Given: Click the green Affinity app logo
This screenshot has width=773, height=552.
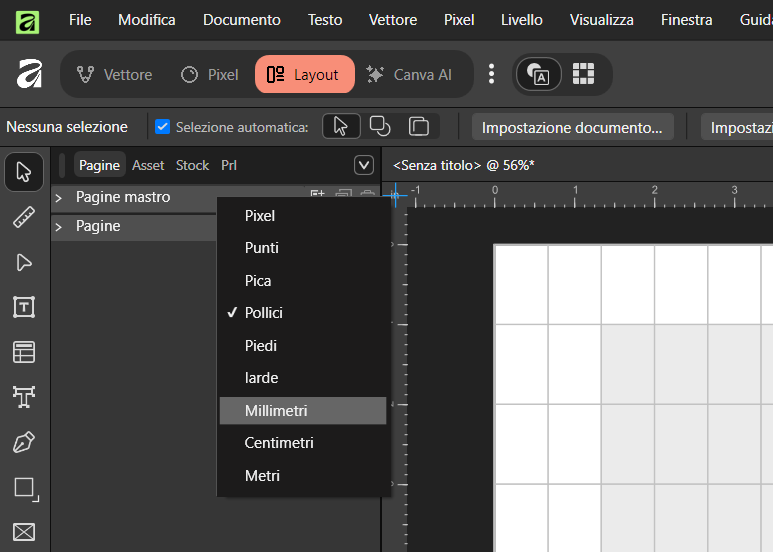Looking at the screenshot, I should (x=27, y=21).
